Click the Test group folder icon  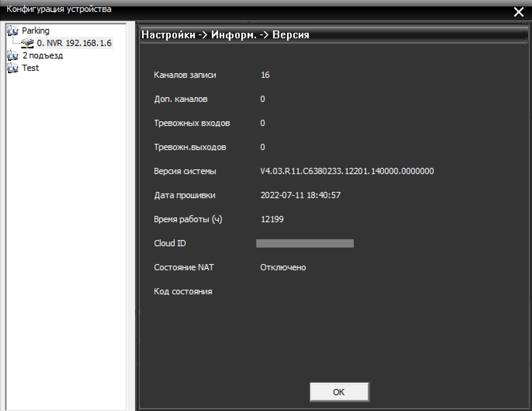pyautogui.click(x=13, y=68)
